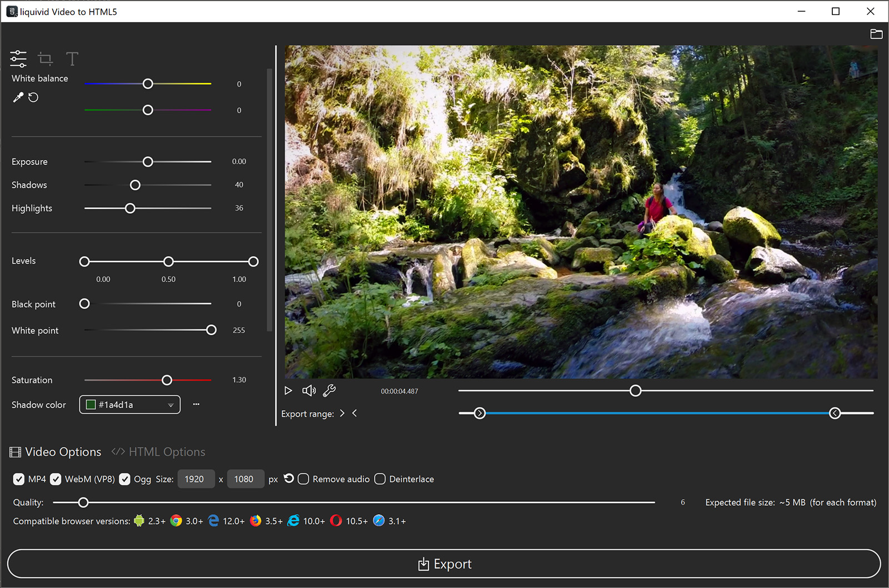Switch to HTML Options
Image resolution: width=889 pixels, height=588 pixels.
[158, 451]
